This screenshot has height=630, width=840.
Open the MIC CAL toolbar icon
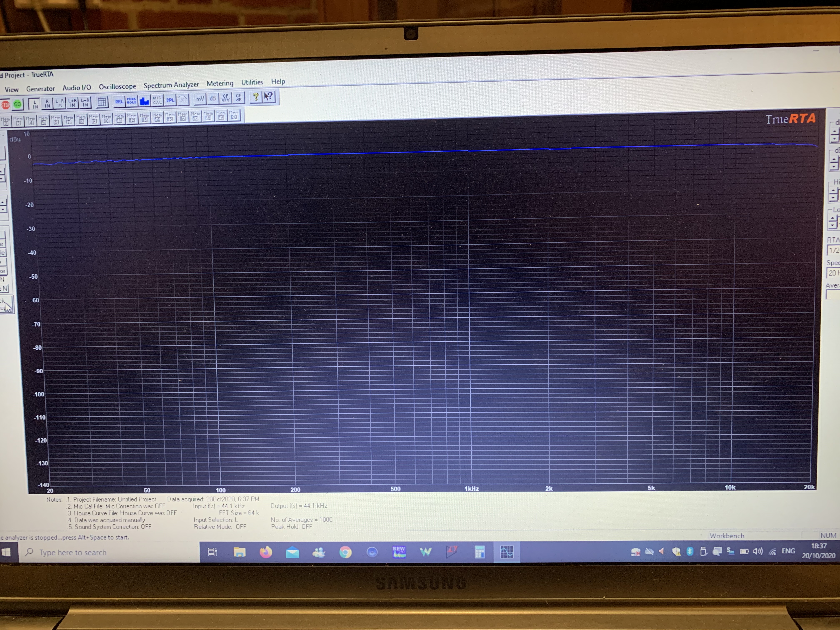coord(157,100)
